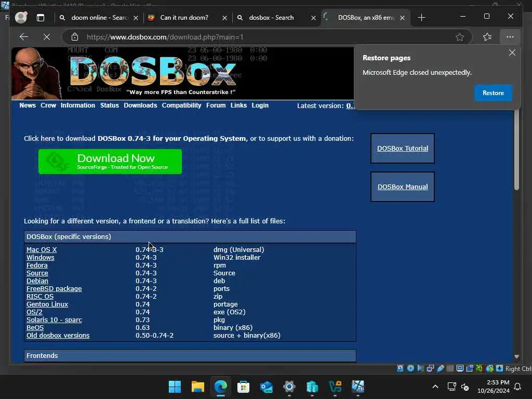Viewport: 532px width, 399px height.
Task: Dismiss the Restore pages popup
Action: pyautogui.click(x=512, y=52)
